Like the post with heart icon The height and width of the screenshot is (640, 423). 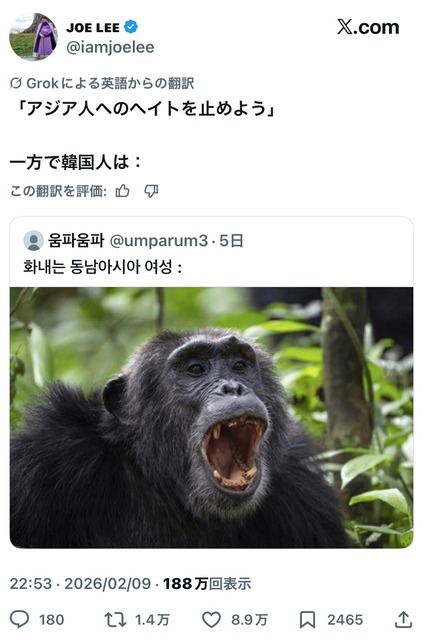pos(212,620)
